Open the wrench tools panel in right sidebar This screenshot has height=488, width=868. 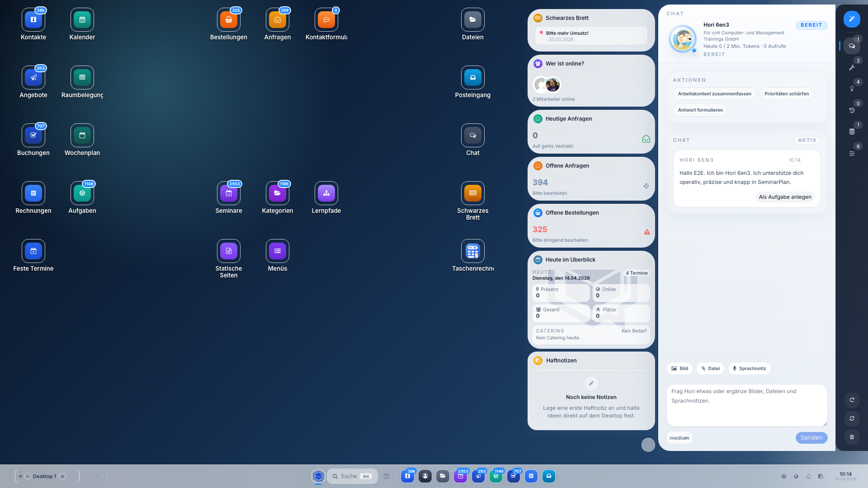click(x=852, y=67)
